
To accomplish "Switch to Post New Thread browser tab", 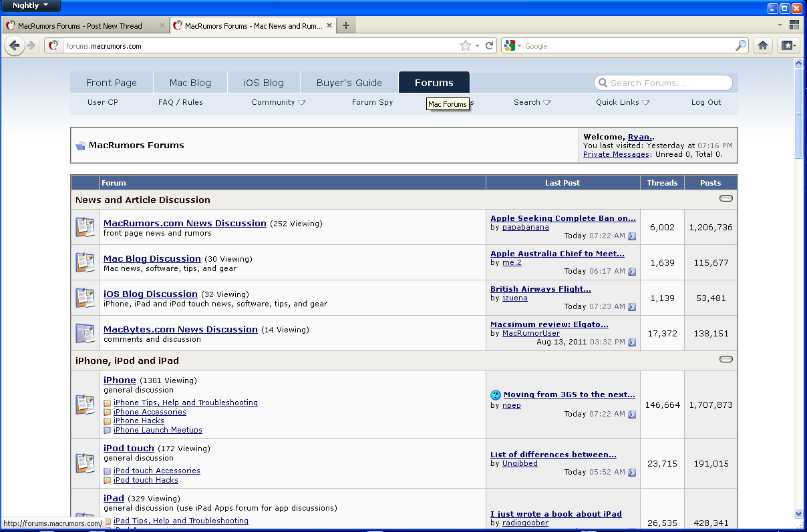I will [x=85, y=25].
